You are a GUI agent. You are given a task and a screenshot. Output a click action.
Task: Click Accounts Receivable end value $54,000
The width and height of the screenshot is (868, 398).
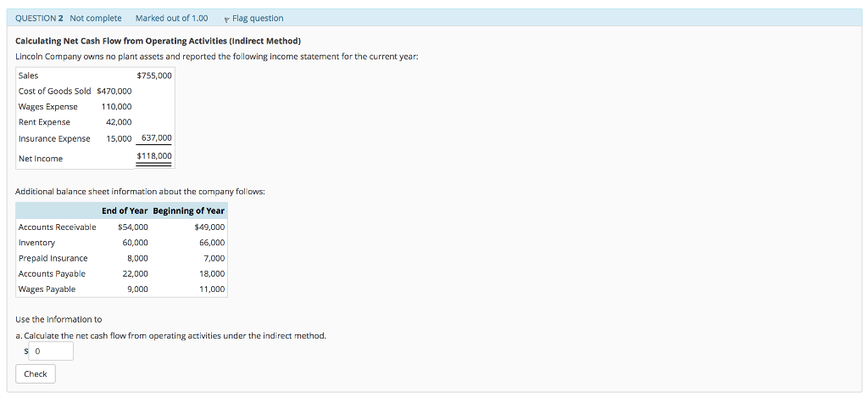pos(133,227)
